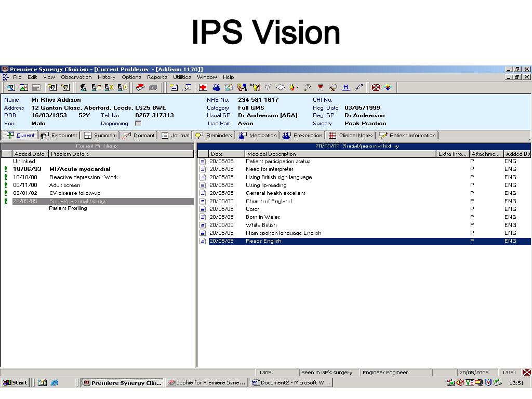Select the Born in Wales entry
Image resolution: width=532 pixels, height=399 pixels.
[x=364, y=217]
